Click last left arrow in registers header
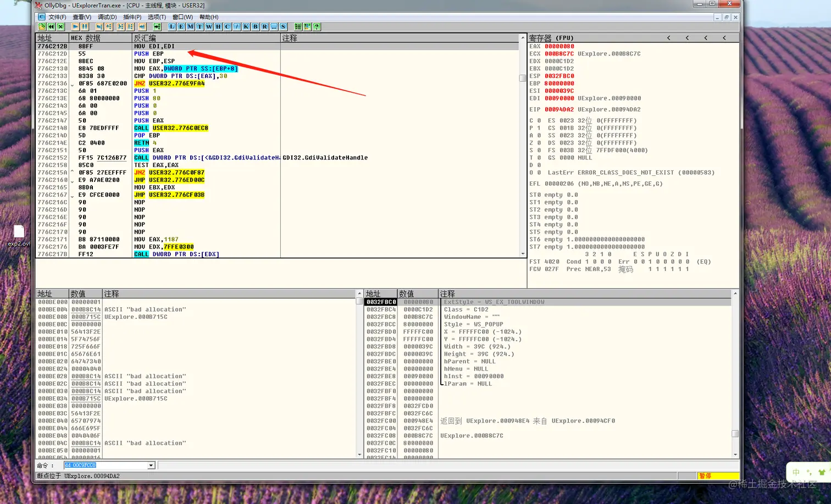Viewport: 831px width, 504px height. coord(724,38)
